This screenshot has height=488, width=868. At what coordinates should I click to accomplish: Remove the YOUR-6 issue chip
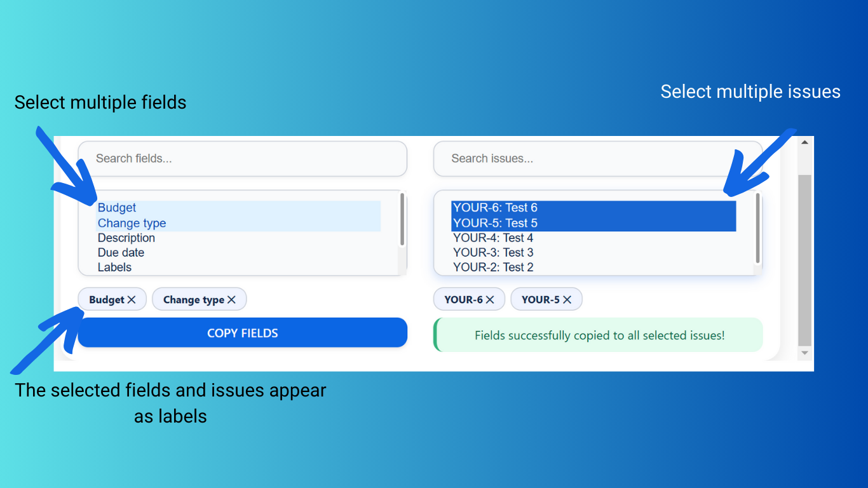490,300
